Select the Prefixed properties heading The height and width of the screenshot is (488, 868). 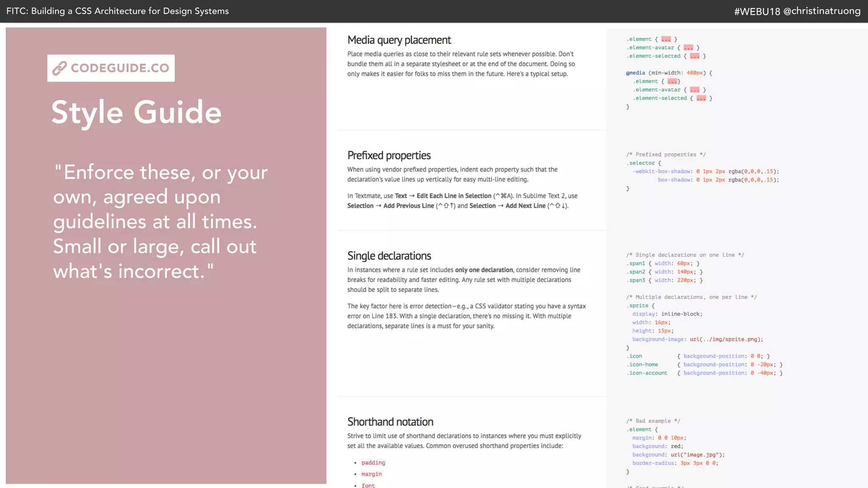tap(389, 155)
